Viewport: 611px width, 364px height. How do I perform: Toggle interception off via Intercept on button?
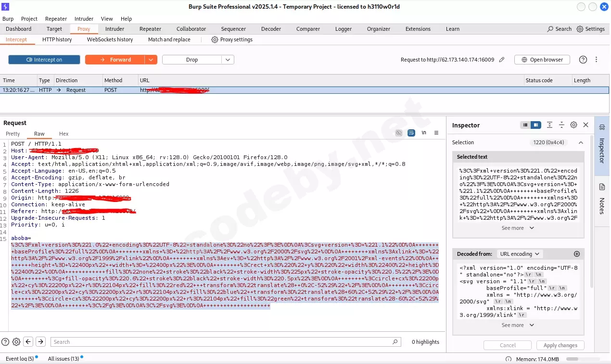point(44,59)
